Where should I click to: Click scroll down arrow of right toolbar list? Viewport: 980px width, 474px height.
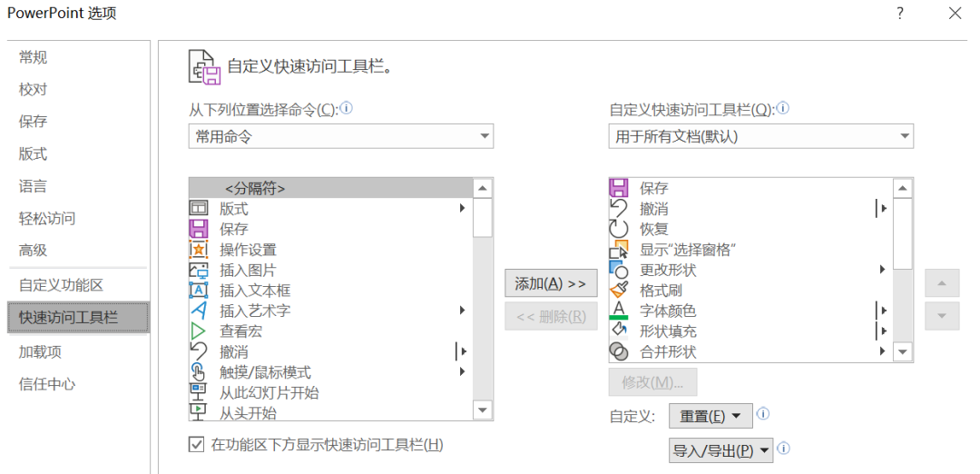[903, 352]
